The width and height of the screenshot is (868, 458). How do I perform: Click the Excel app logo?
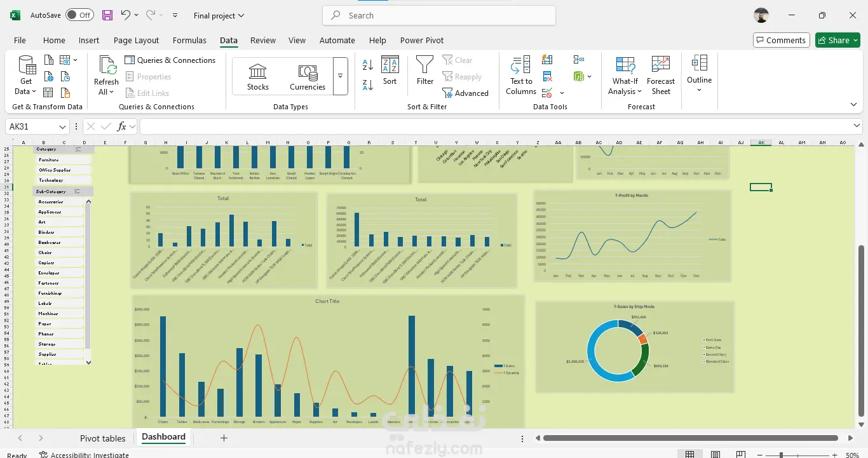[15, 15]
